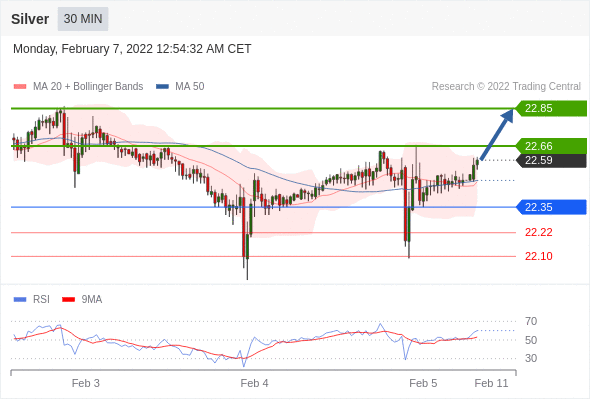The height and width of the screenshot is (400, 590).
Task: Click the pink MA 20 Bollinger legend swatch
Action: tap(20, 87)
